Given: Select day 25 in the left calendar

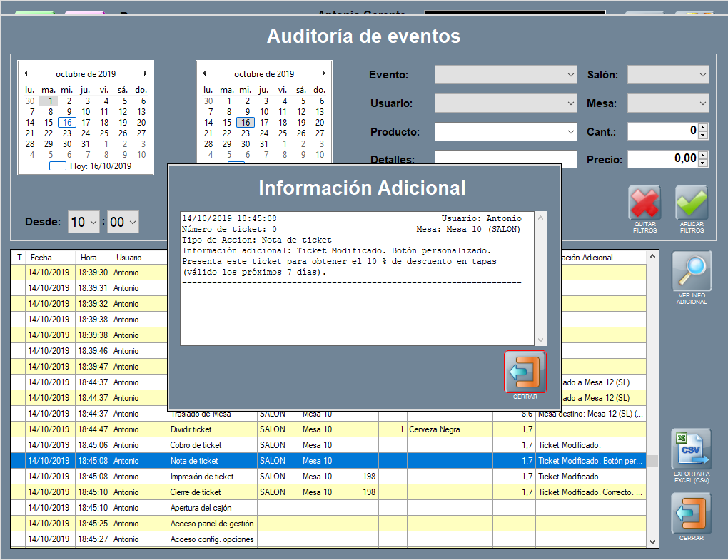Looking at the screenshot, I should [x=104, y=133].
